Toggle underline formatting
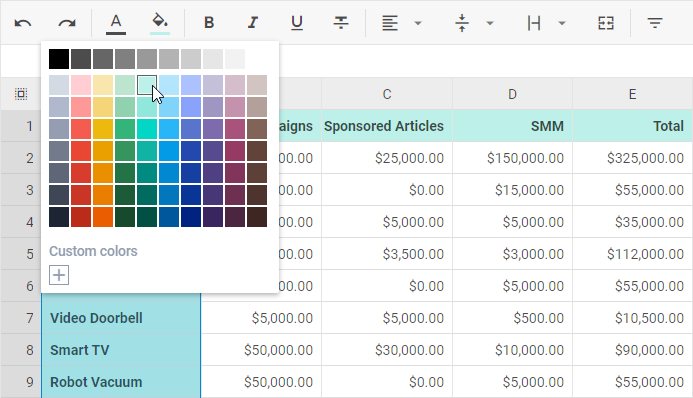The image size is (693, 398). tap(297, 23)
